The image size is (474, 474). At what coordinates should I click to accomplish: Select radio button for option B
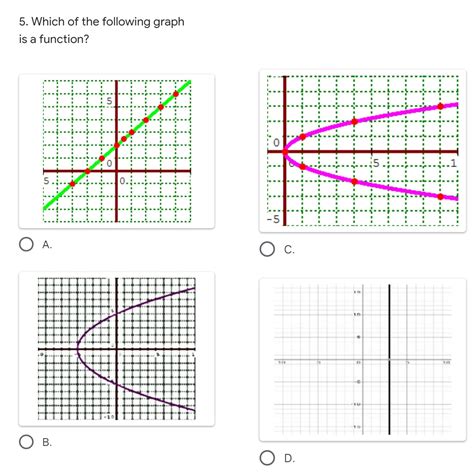[x=26, y=442]
